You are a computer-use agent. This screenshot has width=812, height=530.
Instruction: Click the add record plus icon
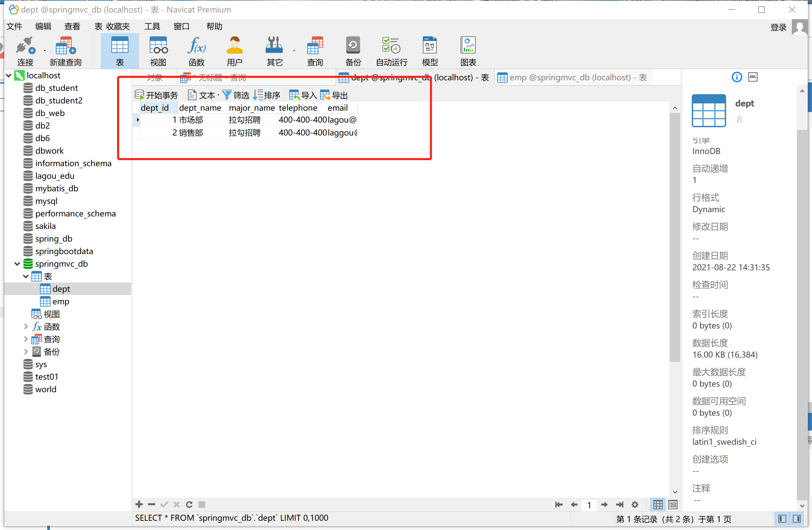[139, 504]
